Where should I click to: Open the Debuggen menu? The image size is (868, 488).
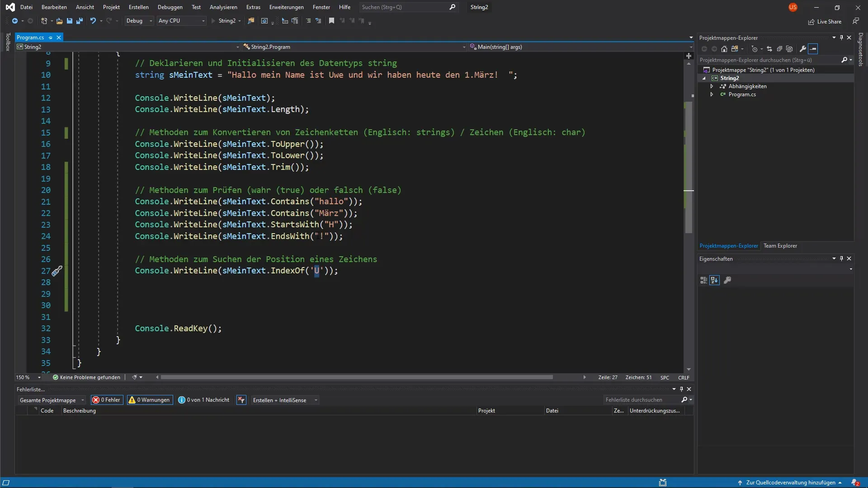tap(170, 7)
